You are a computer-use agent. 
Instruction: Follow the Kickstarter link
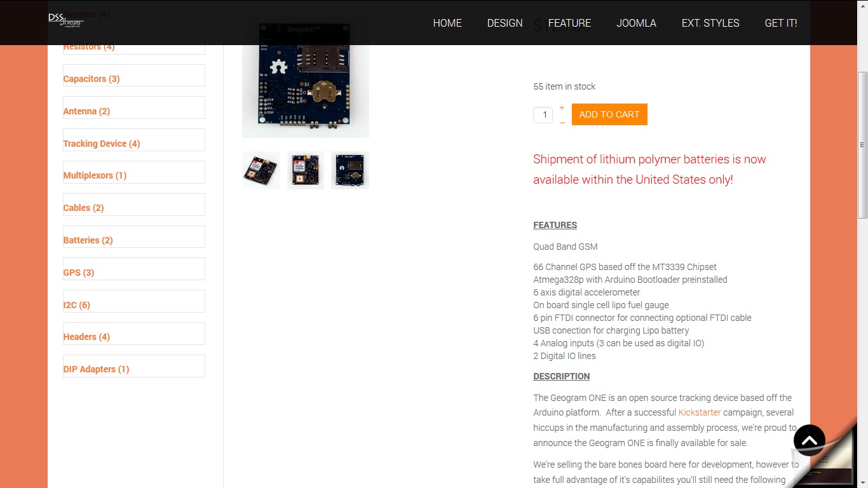pos(700,412)
